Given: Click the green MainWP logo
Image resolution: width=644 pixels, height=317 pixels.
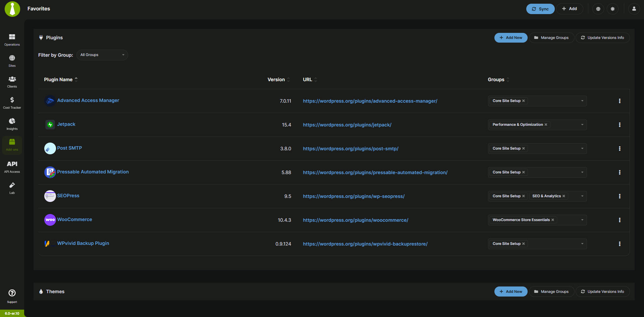Looking at the screenshot, I should point(12,9).
